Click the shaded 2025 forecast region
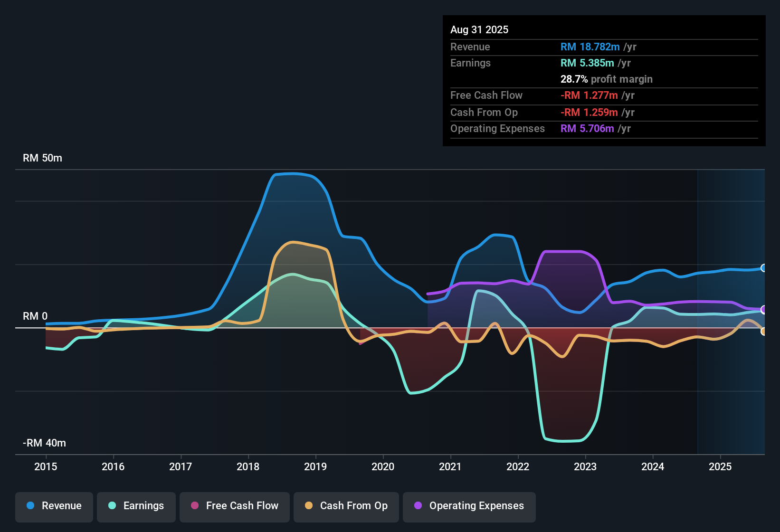This screenshot has height=532, width=780. click(x=732, y=309)
